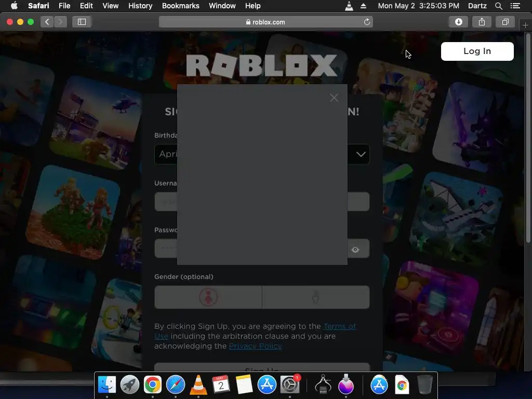Open Finder from the dock
The image size is (532, 399).
107,385
